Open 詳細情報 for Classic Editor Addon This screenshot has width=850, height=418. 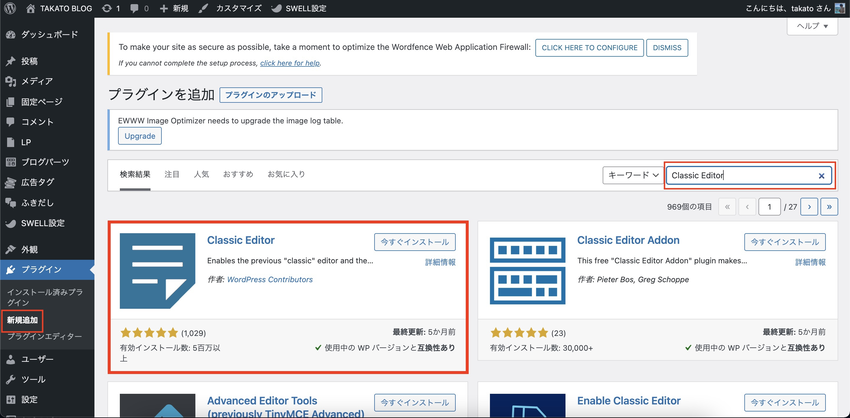pyautogui.click(x=810, y=262)
